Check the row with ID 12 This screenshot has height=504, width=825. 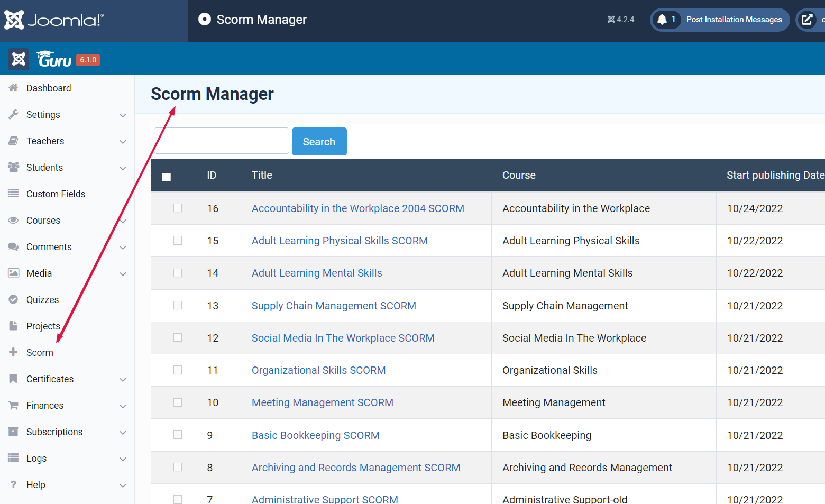[x=178, y=337]
